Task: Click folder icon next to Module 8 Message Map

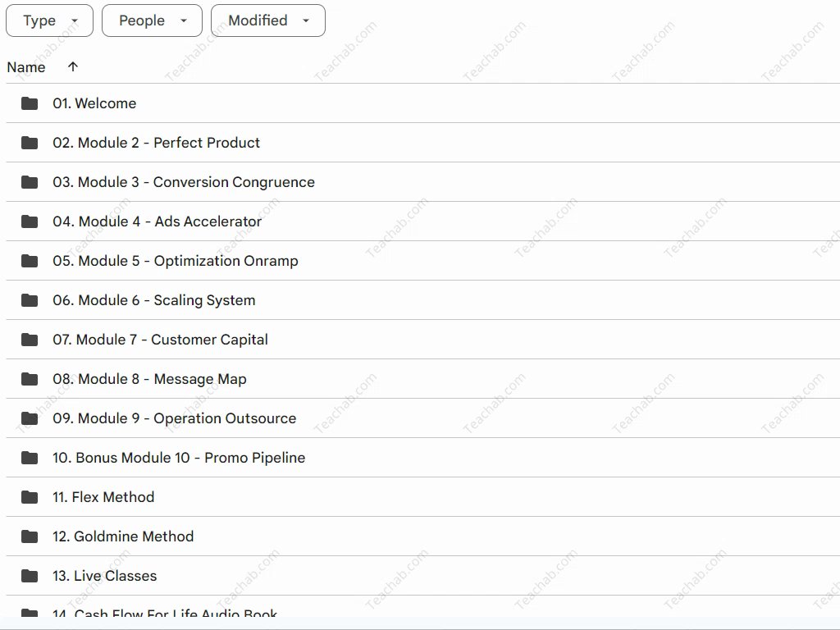Action: (30, 379)
